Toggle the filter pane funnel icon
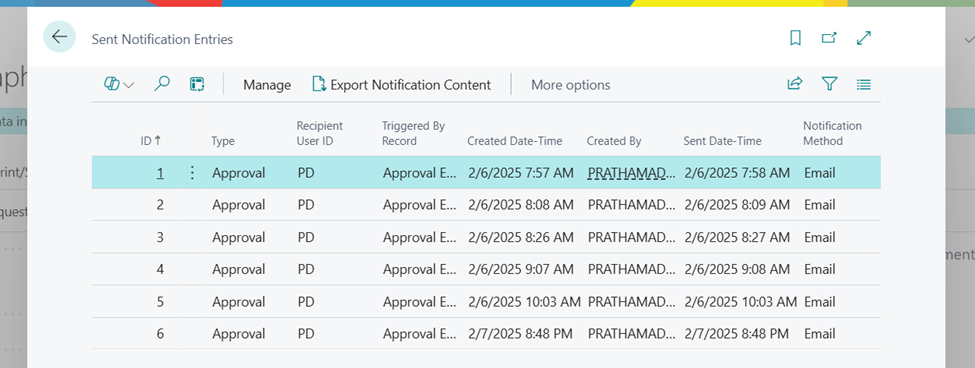 829,84
